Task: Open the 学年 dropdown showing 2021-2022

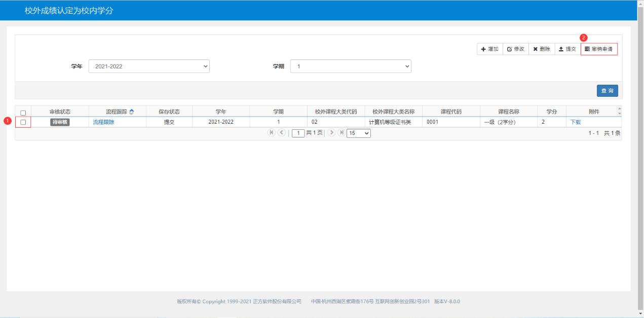Action: [x=149, y=66]
